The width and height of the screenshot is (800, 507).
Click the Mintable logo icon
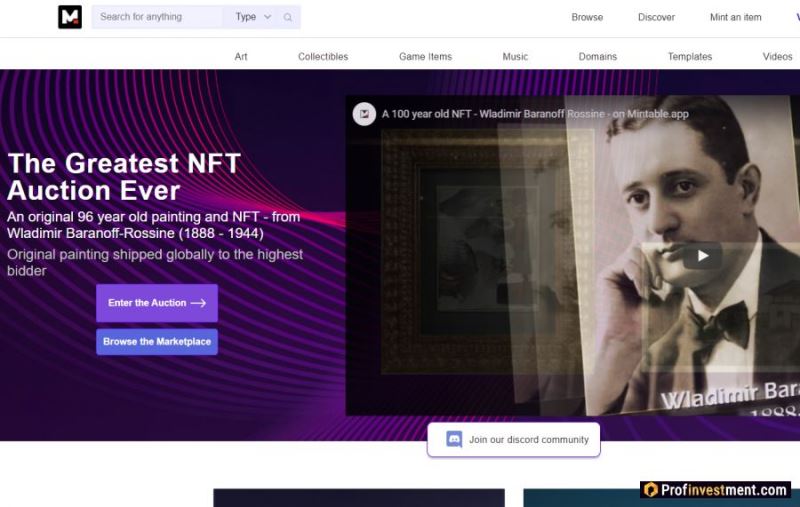coord(70,17)
